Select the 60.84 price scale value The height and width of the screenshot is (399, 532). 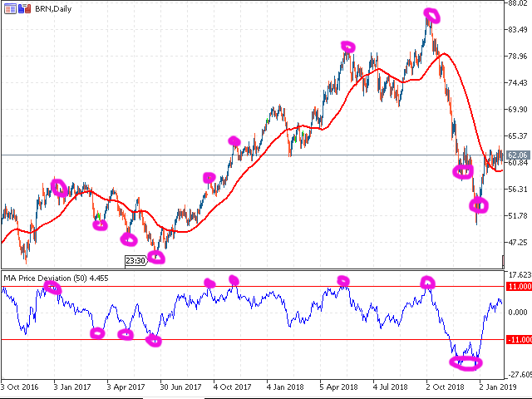[518, 163]
